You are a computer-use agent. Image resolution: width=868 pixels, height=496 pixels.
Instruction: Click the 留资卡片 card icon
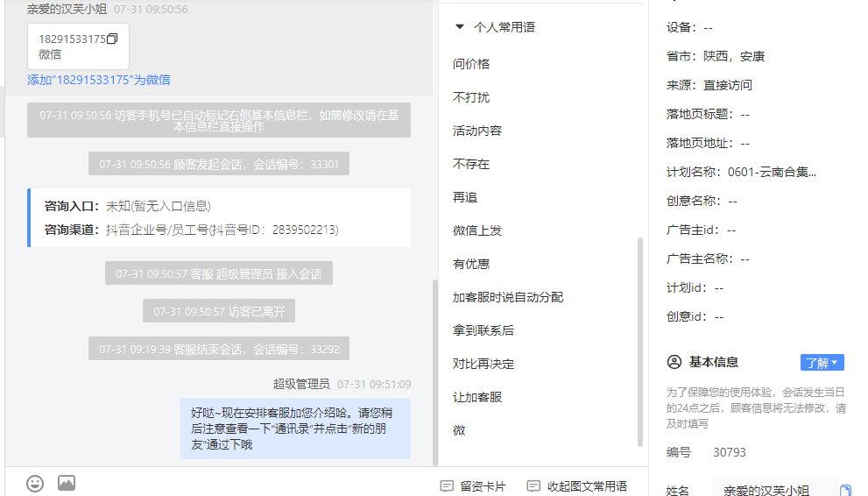[447, 486]
